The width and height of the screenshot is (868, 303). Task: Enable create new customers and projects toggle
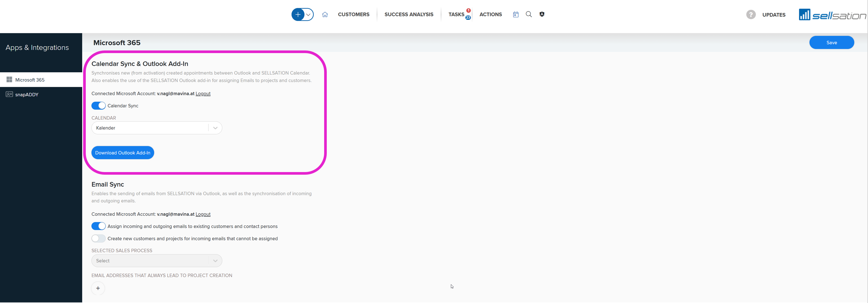(98, 238)
